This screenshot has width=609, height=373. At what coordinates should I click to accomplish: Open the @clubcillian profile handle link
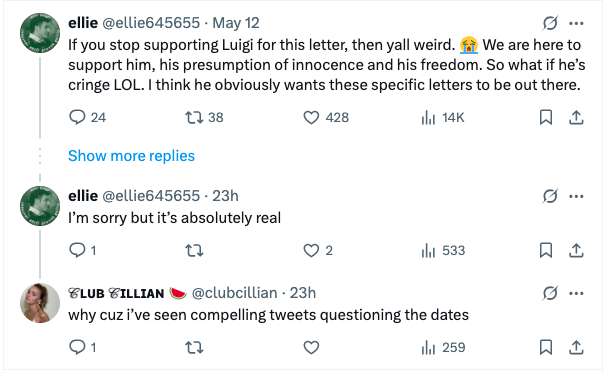point(235,293)
